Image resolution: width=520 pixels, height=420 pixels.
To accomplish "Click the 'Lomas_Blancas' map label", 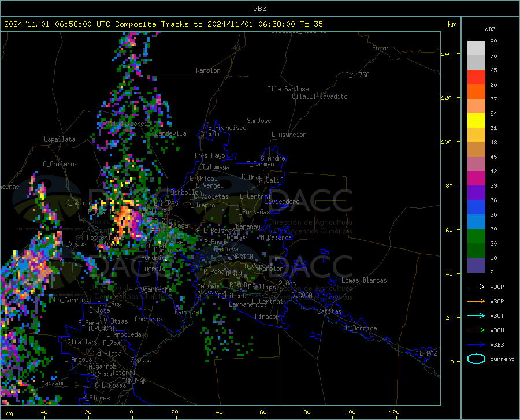I will tap(364, 280).
